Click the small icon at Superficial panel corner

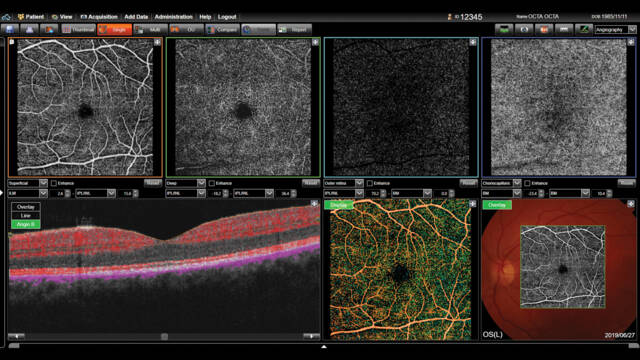(x=12, y=42)
